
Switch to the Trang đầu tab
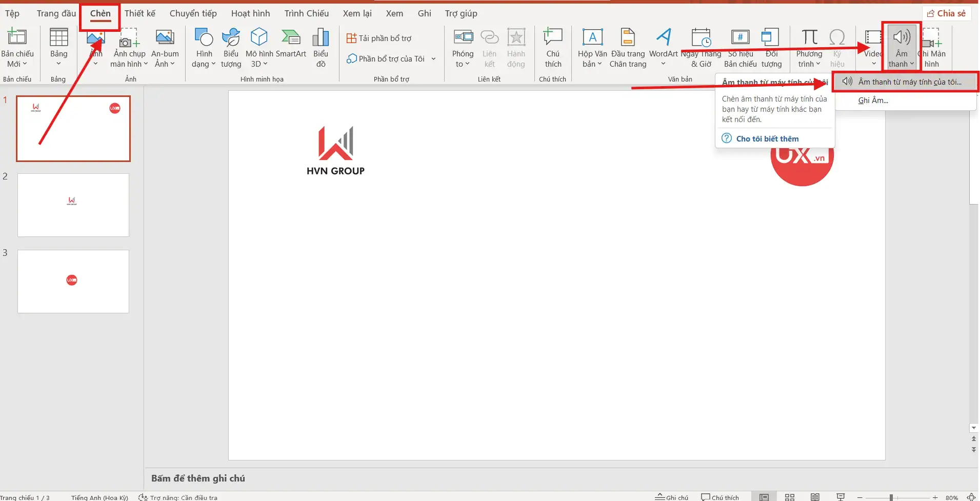click(56, 13)
